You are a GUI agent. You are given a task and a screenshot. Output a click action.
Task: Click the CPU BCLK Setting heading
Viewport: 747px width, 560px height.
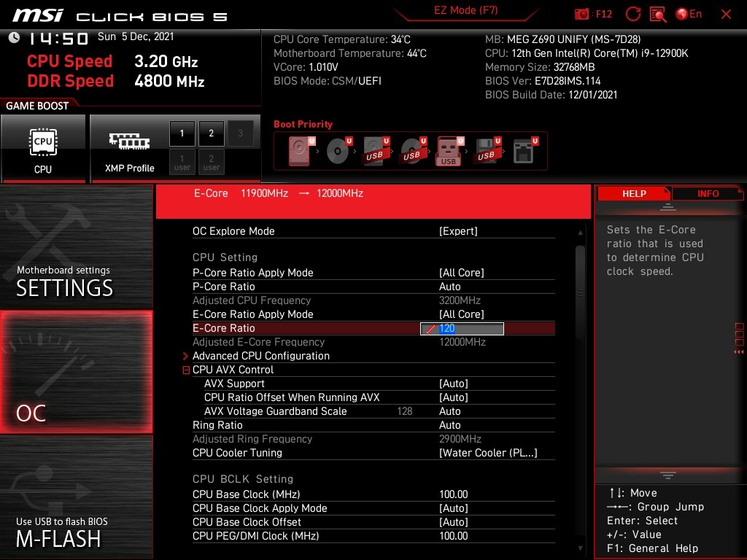click(x=243, y=479)
